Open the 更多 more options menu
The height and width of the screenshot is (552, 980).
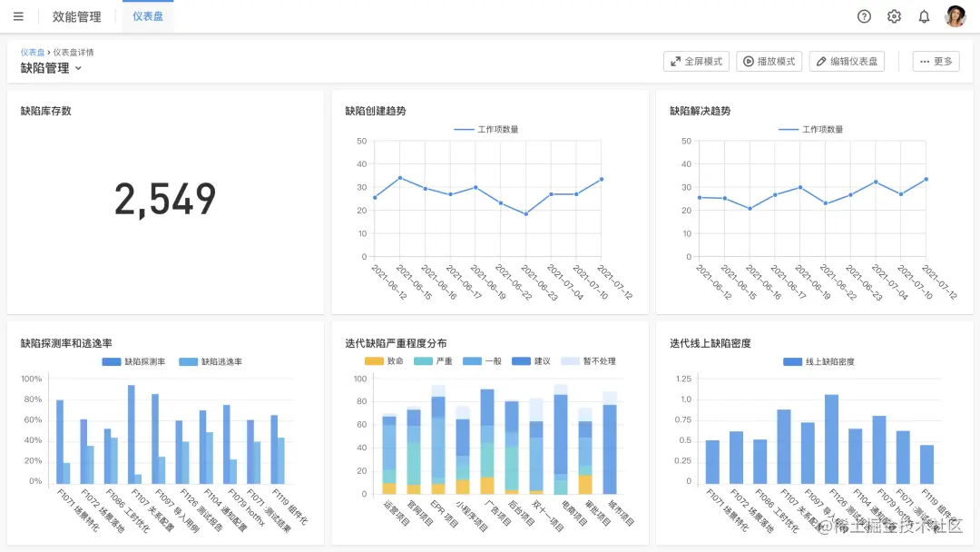tap(936, 61)
